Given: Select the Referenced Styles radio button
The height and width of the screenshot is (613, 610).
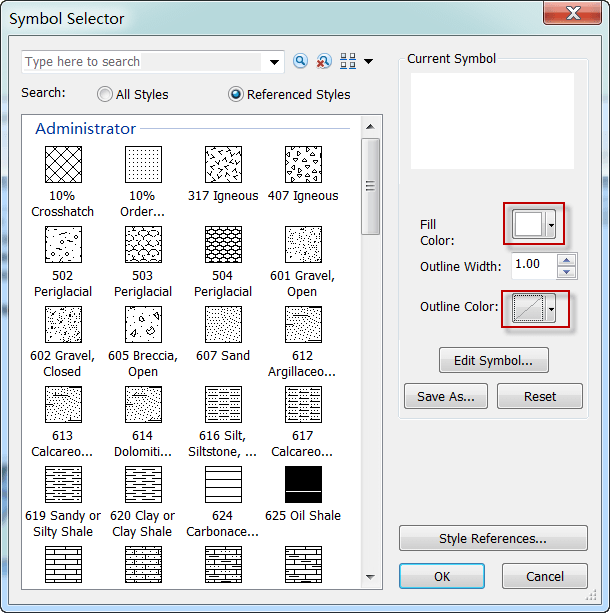Looking at the screenshot, I should click(236, 94).
